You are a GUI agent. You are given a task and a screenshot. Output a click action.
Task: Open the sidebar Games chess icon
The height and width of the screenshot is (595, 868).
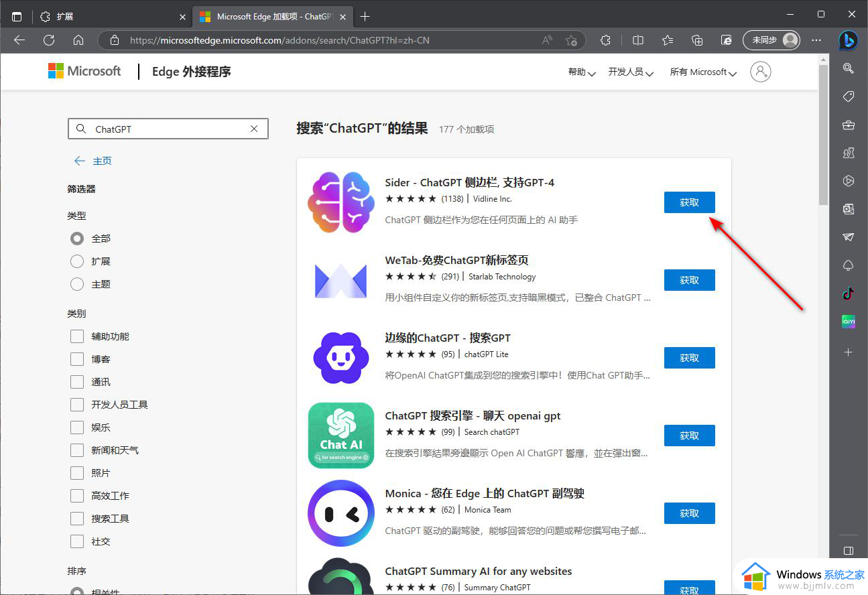pyautogui.click(x=849, y=153)
